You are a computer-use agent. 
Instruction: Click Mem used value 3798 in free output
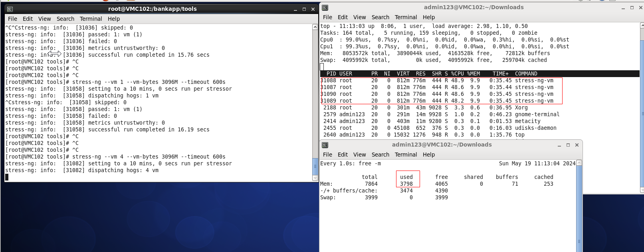[x=406, y=184]
